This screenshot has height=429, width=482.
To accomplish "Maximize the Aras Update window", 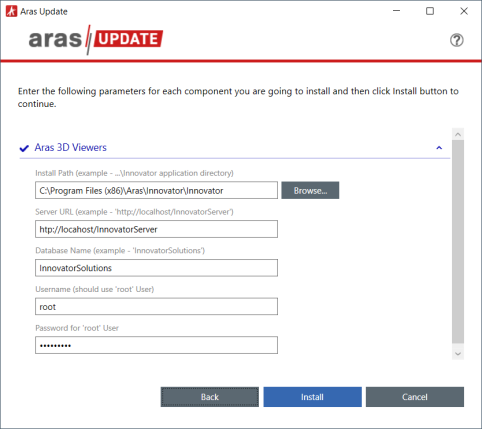I will [430, 11].
